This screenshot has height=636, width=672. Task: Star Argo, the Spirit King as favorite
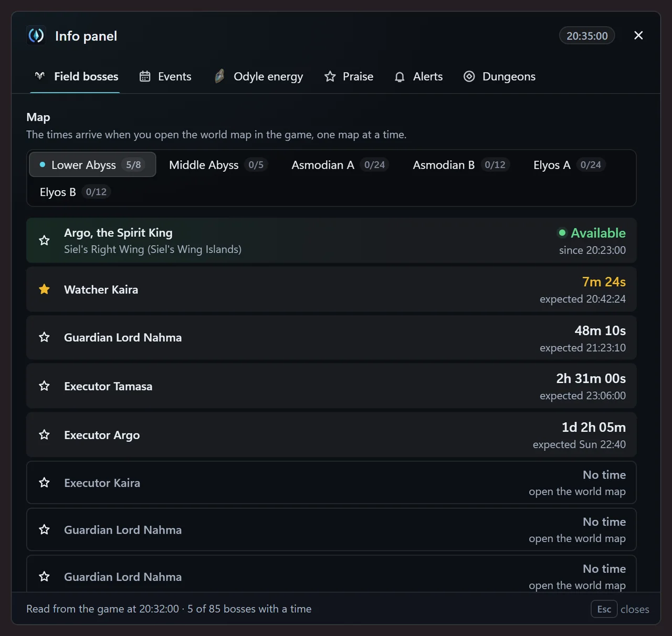44,241
